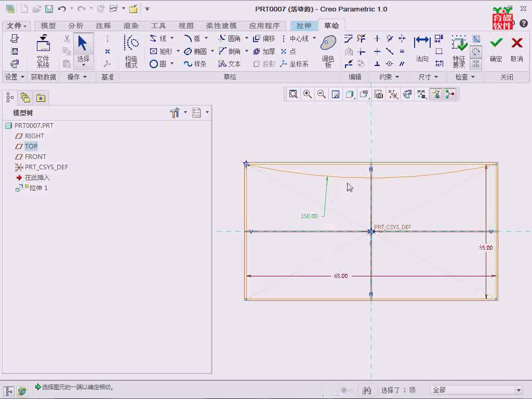The height and width of the screenshot is (399, 532).
Task: Apply the perpendicular constraint icon
Action: pyautogui.click(x=377, y=64)
